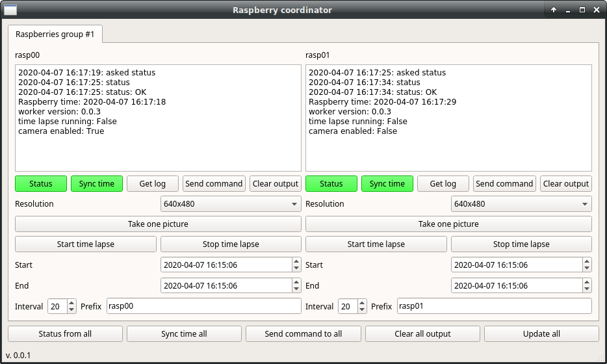Select the Raspberries group #1 tab
607x364 pixels.
[55, 34]
